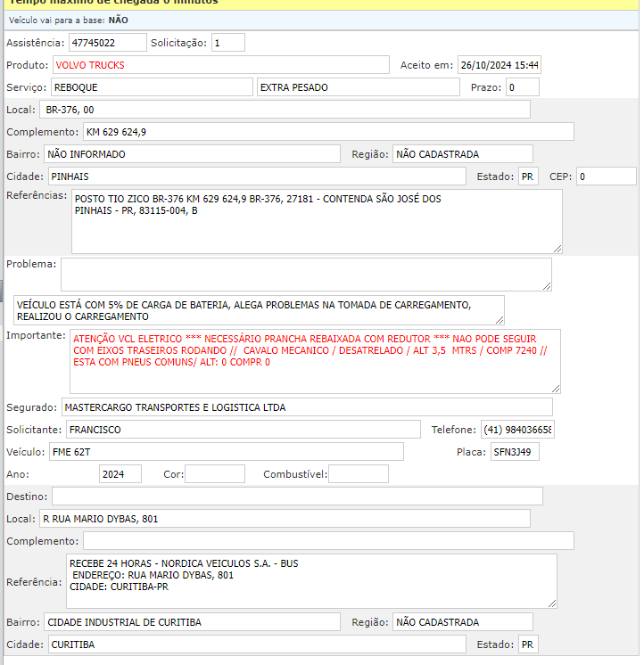Click the Importante red warning text area
The image size is (644, 665).
tap(315, 361)
